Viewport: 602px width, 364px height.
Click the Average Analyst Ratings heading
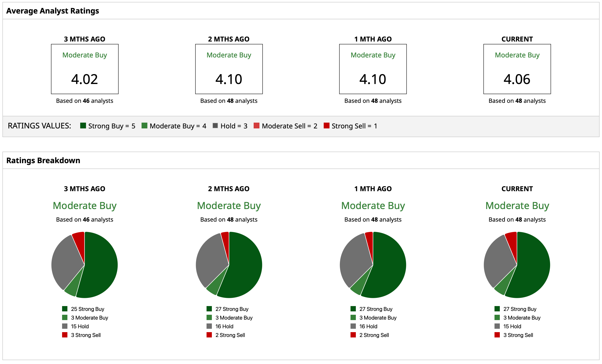pos(52,11)
